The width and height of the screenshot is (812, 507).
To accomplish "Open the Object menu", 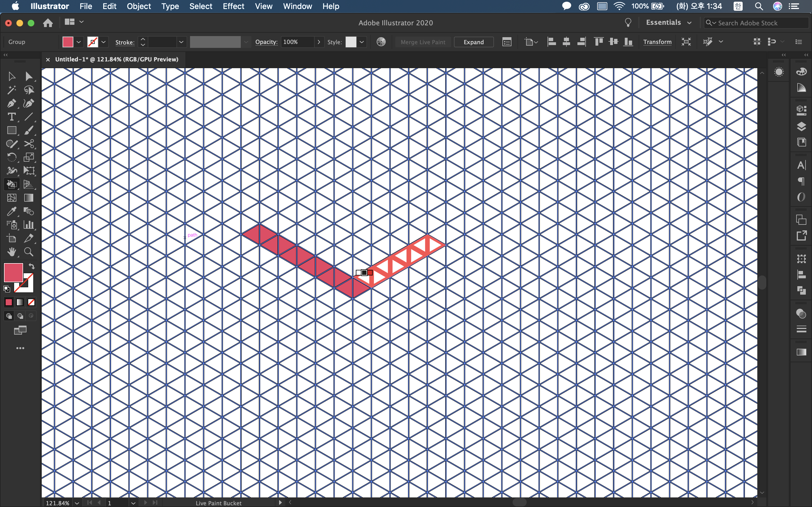I will 139,6.
